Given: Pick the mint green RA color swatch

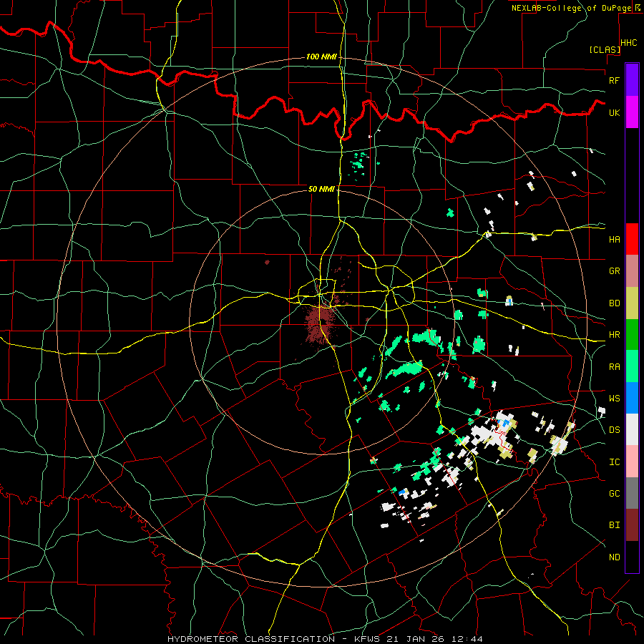Looking at the screenshot, I should (x=632, y=366).
